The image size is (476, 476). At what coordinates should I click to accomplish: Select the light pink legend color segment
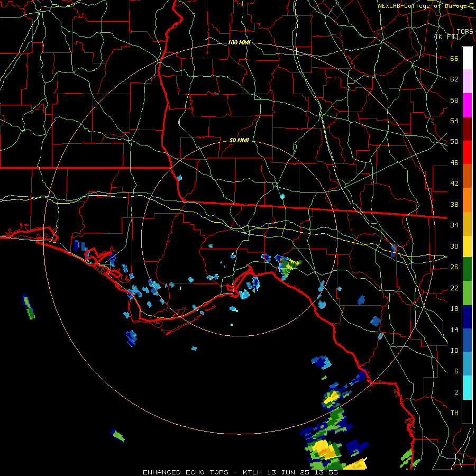pos(467,81)
